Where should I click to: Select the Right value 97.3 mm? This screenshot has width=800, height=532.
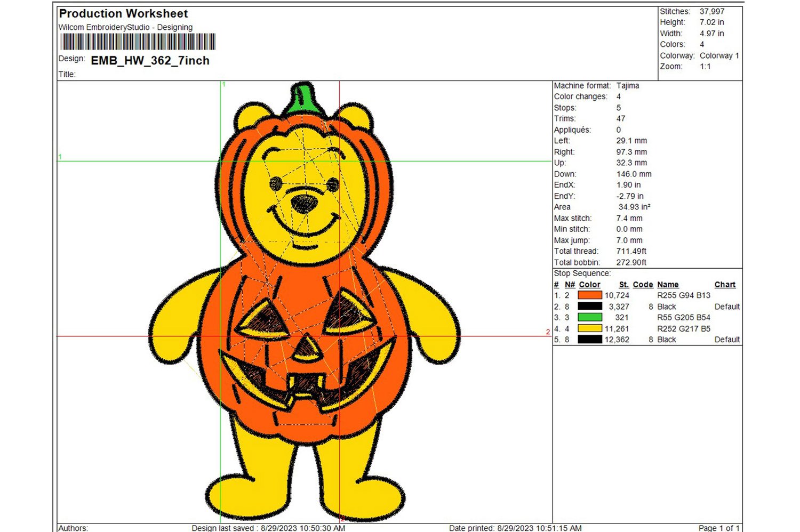click(631, 152)
